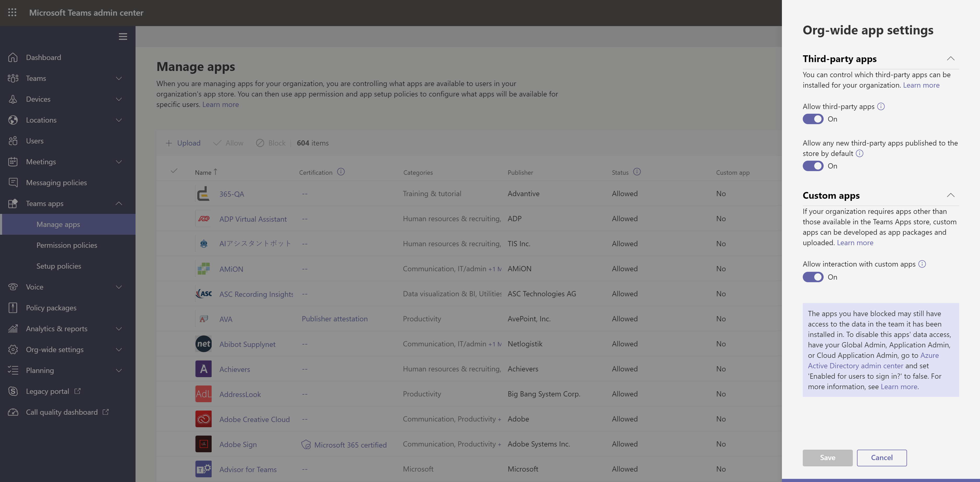Open the app launcher waffle icon
The width and height of the screenshot is (980, 482).
click(x=12, y=13)
